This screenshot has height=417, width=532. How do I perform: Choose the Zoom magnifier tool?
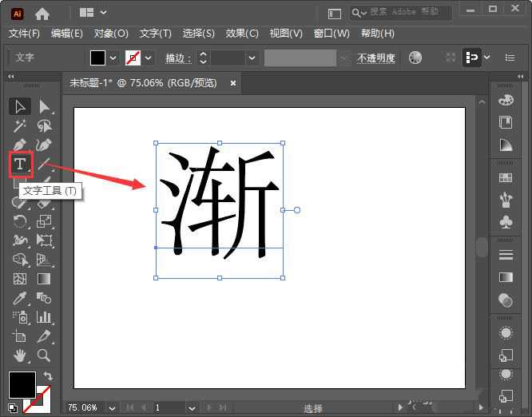point(44,355)
